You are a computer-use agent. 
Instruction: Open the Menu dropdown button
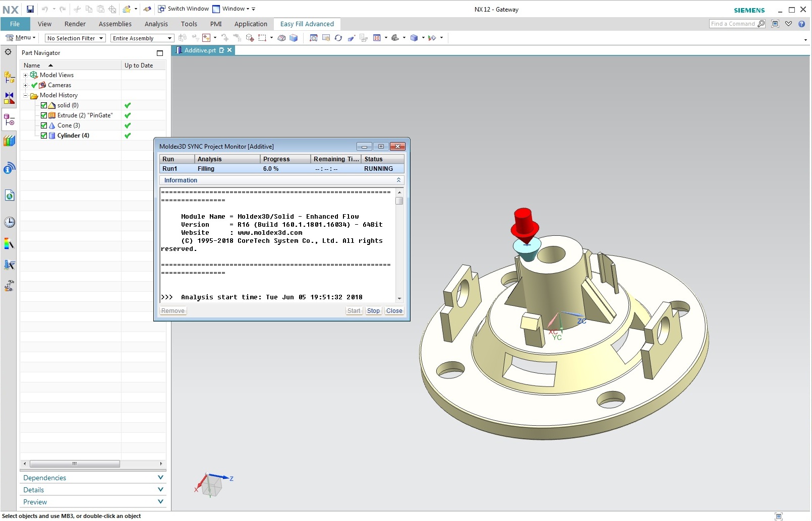click(x=21, y=38)
